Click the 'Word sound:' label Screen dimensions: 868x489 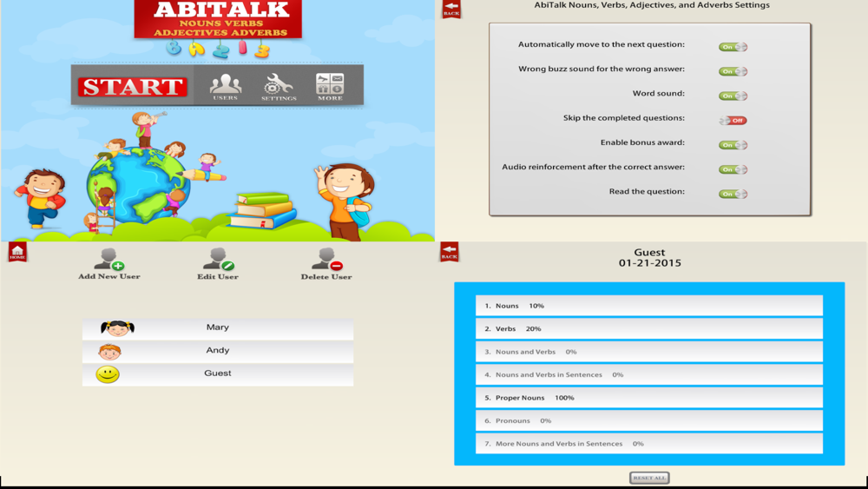pyautogui.click(x=659, y=94)
